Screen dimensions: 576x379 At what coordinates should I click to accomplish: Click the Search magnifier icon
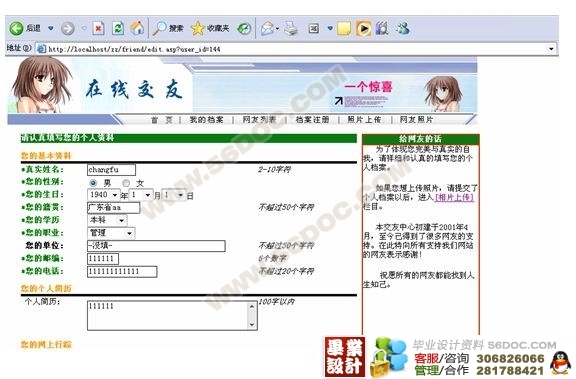coord(159,28)
